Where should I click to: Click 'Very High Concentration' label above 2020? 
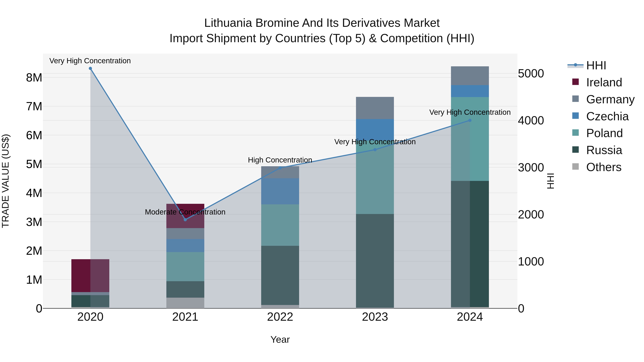(90, 61)
